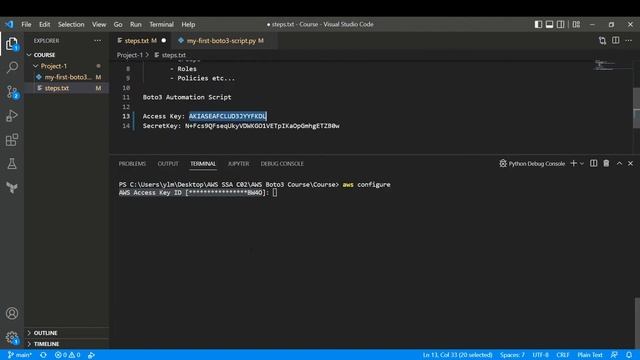Viewport: 640px width, 360px height.
Task: Click the editor minimap
Action: (612, 65)
